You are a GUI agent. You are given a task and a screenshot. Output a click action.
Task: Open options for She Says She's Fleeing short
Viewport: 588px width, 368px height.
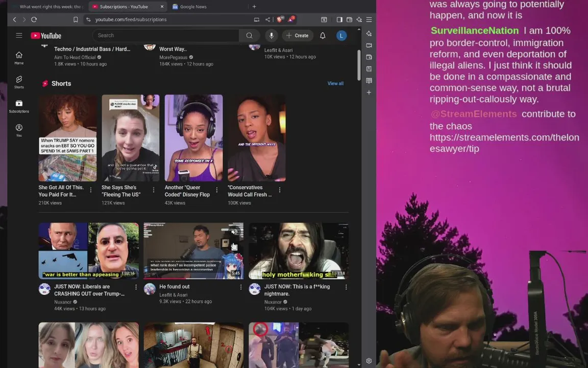[153, 190]
